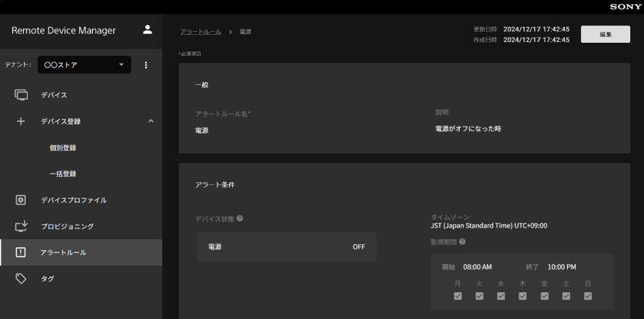This screenshot has width=644, height=319.
Task: Click the 編集 button
Action: (605, 34)
